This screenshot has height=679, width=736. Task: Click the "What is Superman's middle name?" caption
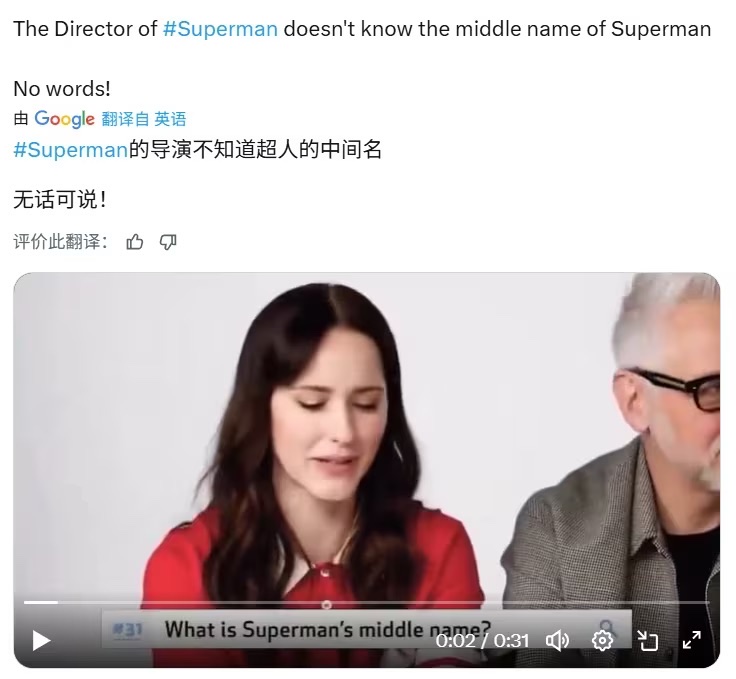coord(328,629)
